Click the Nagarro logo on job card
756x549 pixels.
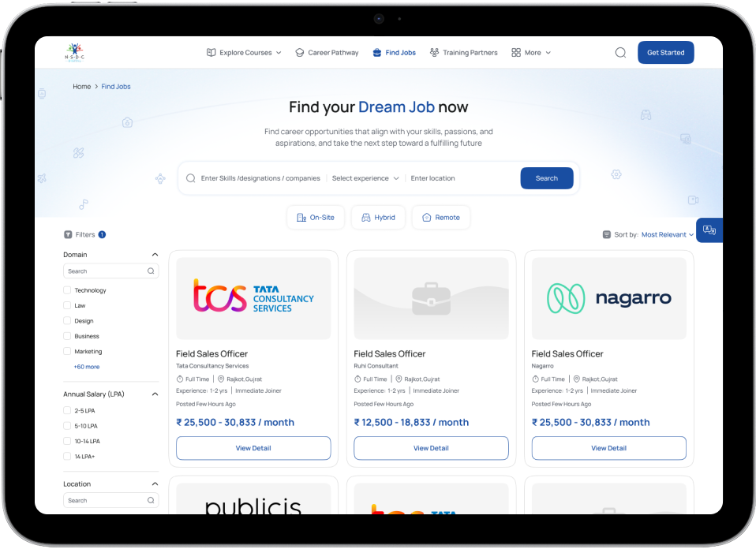coord(608,298)
